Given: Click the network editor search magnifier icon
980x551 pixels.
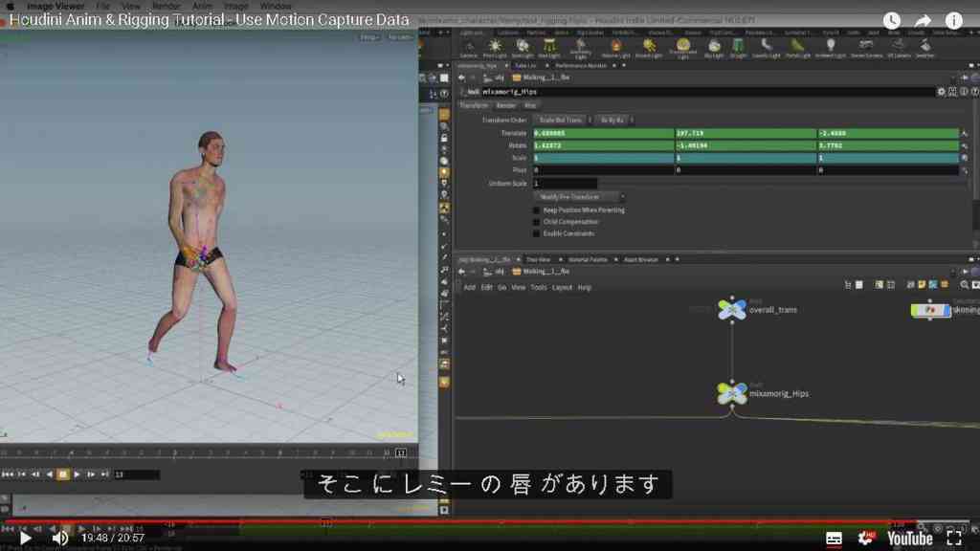Looking at the screenshot, I should click(x=965, y=285).
